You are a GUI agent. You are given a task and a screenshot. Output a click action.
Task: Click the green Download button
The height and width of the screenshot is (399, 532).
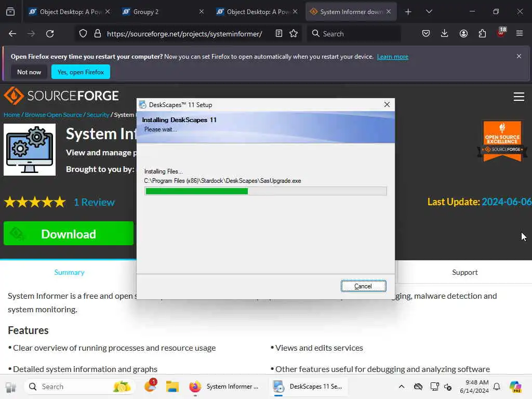[x=69, y=233]
